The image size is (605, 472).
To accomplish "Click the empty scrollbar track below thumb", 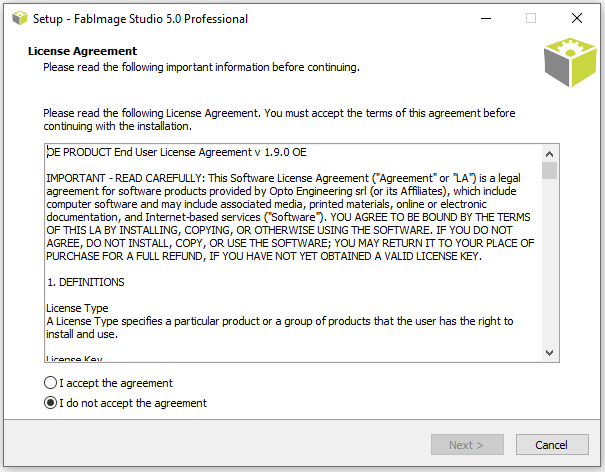I will coord(549,262).
